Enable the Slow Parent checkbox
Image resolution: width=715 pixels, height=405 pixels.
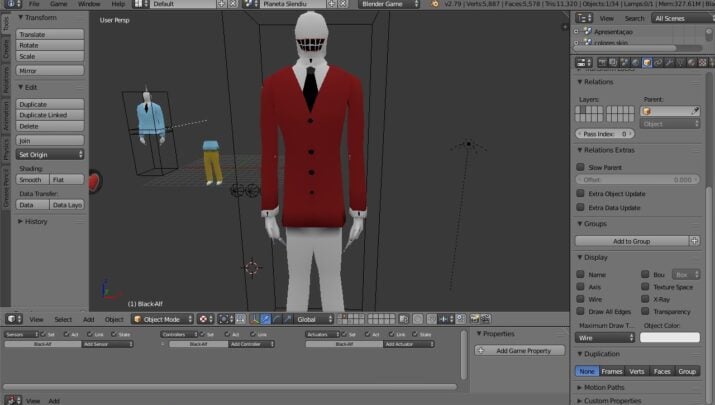(581, 167)
